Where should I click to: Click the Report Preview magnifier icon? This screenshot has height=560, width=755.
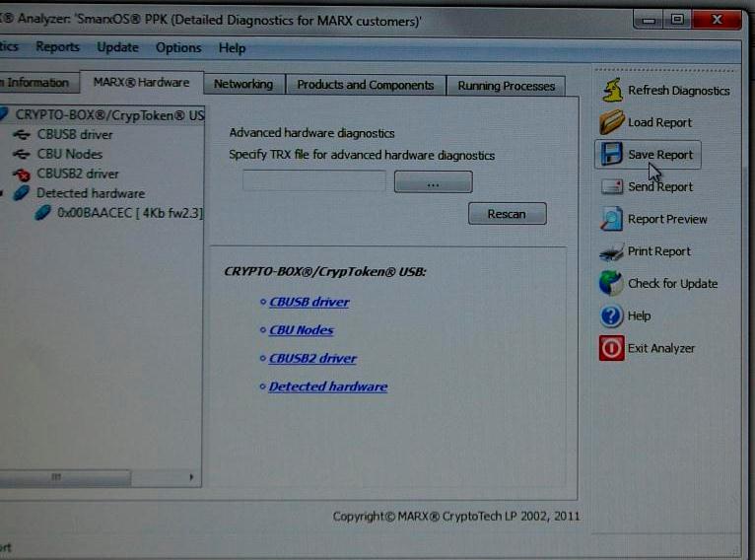(611, 219)
